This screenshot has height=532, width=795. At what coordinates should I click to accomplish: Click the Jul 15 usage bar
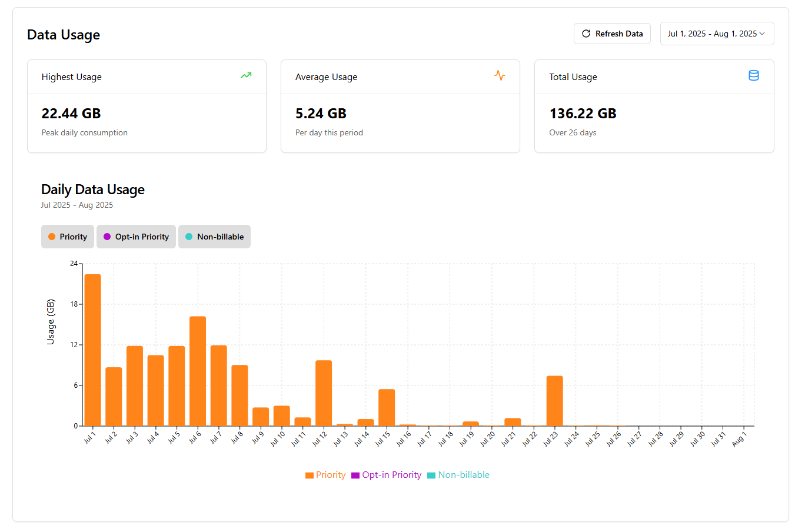pyautogui.click(x=387, y=407)
